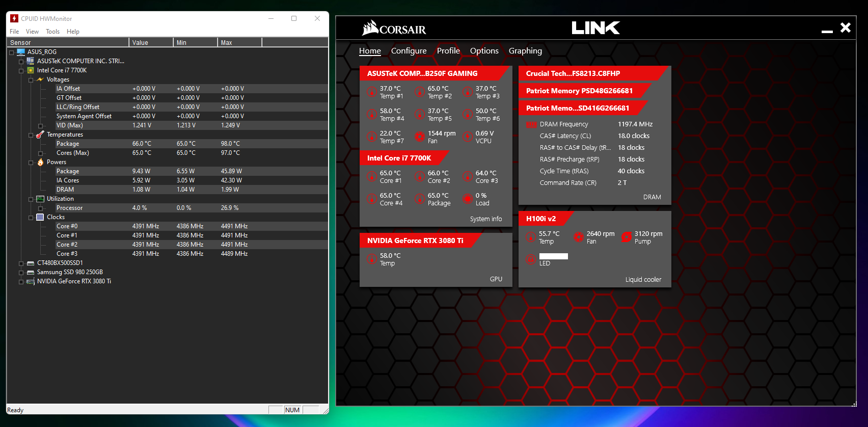Image resolution: width=868 pixels, height=427 pixels.
Task: Click the Min column header
Action: coord(196,42)
